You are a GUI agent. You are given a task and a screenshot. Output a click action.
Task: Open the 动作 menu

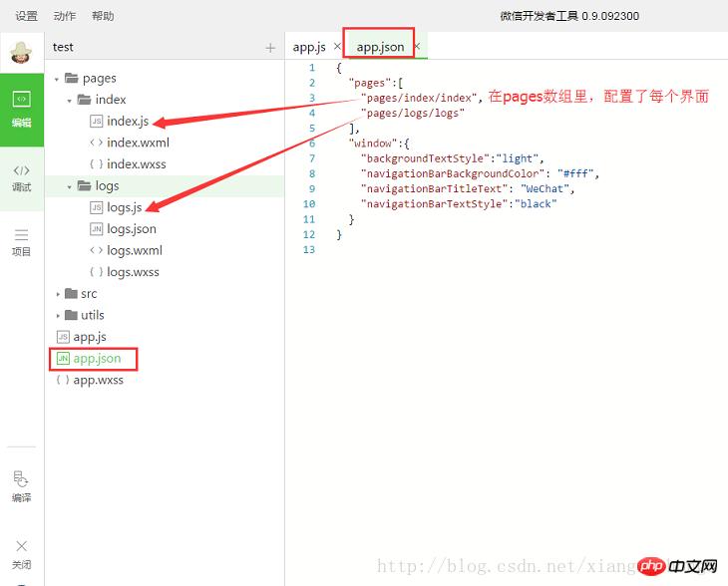(x=64, y=16)
